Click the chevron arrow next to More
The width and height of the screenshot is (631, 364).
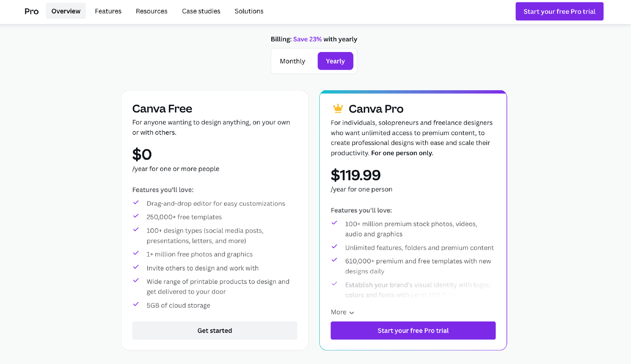tap(352, 313)
